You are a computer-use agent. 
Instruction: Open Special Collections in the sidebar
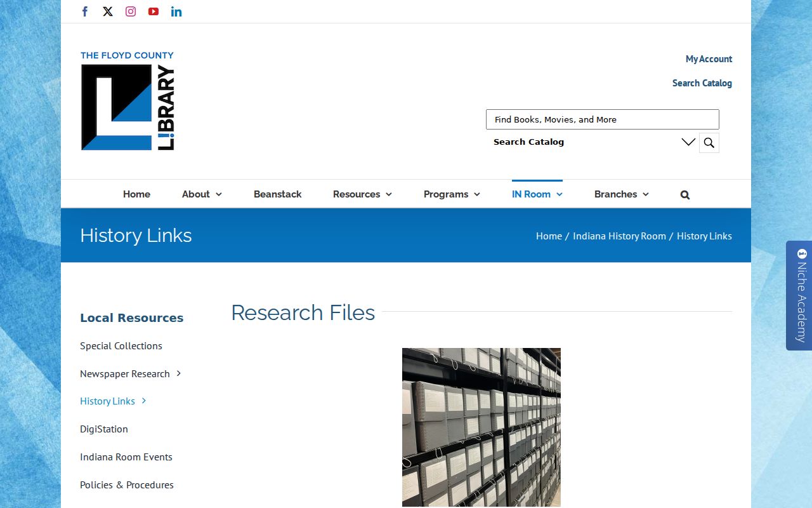tap(121, 345)
